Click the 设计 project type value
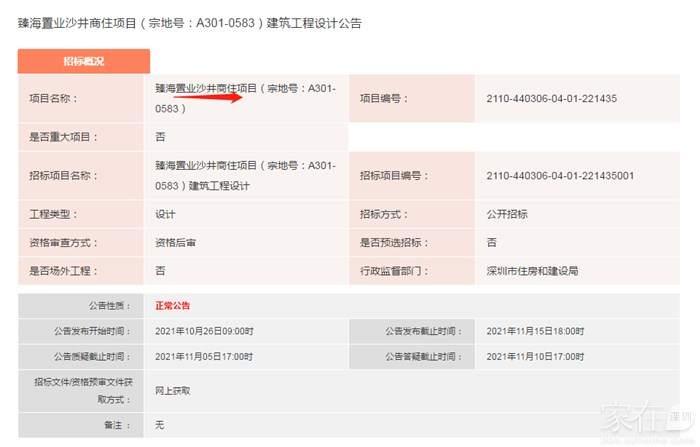The width and height of the screenshot is (700, 447). pos(165,213)
